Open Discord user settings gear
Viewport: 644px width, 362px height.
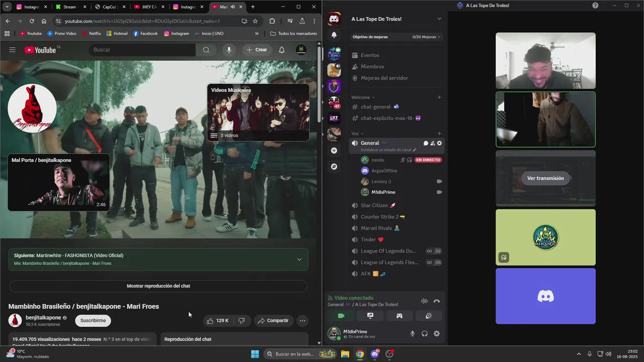point(437,333)
